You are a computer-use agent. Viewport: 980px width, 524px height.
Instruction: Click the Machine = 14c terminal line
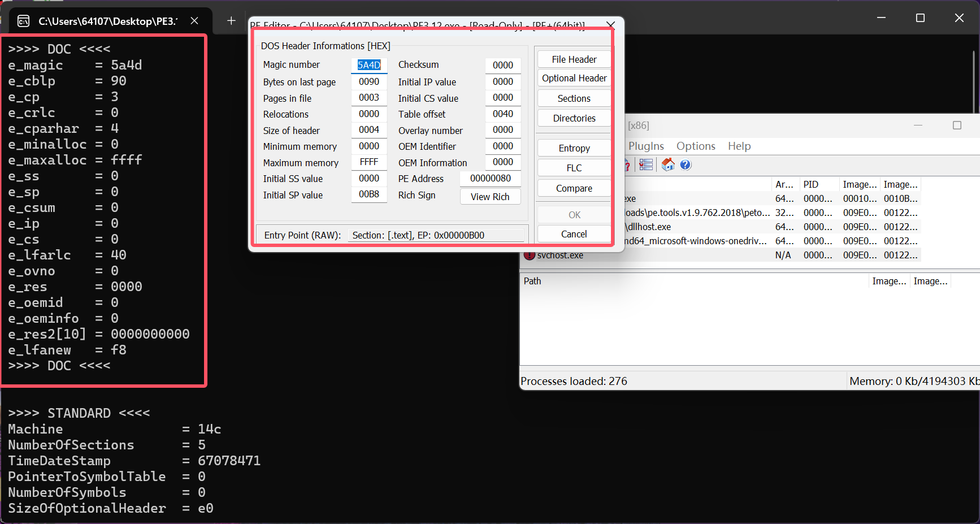[114, 429]
